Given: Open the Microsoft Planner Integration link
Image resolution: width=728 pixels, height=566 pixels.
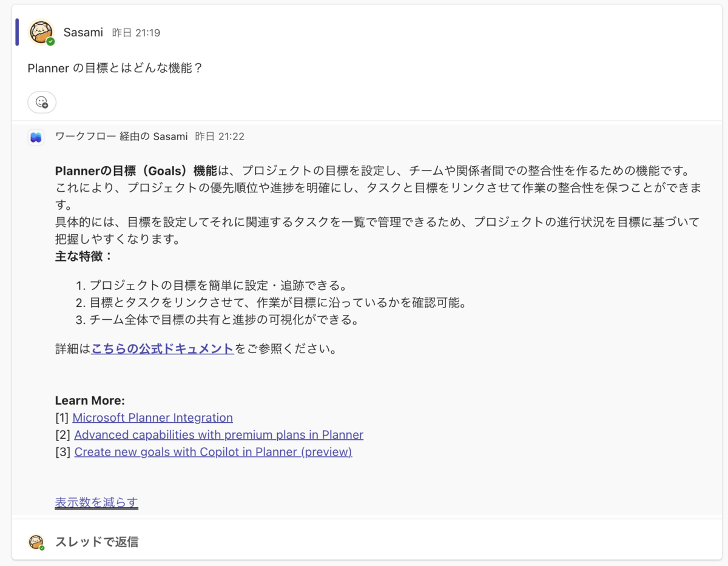Looking at the screenshot, I should [x=152, y=417].
